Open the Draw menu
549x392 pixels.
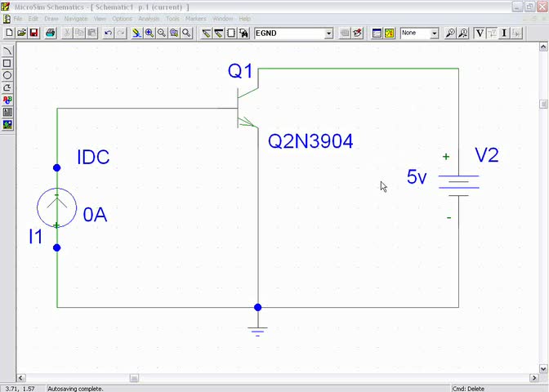click(x=51, y=19)
